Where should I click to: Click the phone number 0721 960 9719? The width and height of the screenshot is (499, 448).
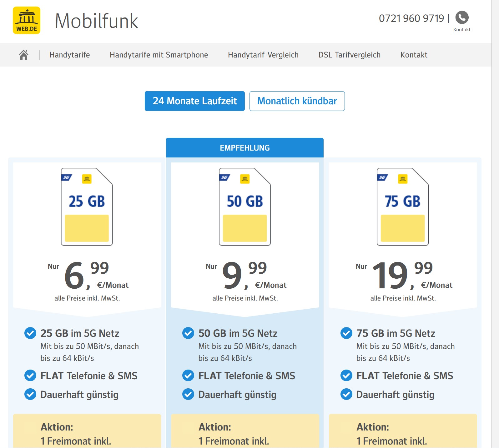click(411, 18)
